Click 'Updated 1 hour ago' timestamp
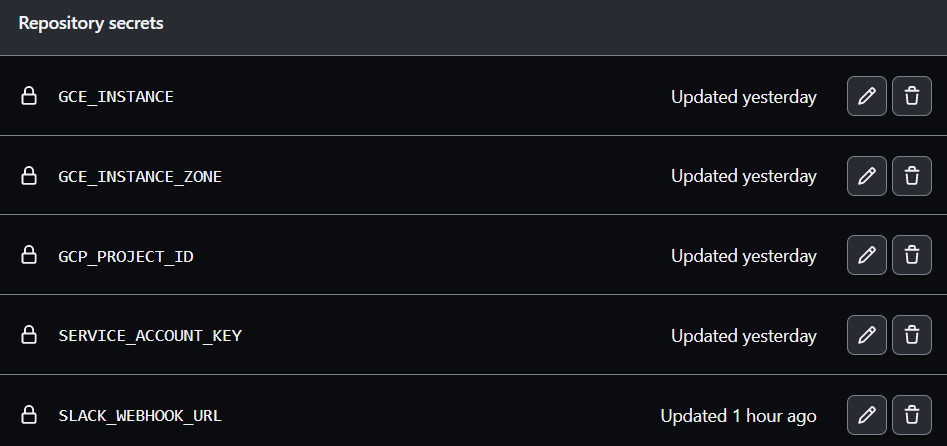Screen dimensions: 947x446 (738, 415)
